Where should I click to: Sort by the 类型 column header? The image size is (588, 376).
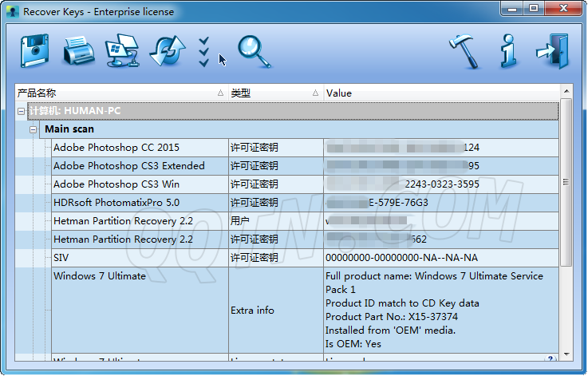click(x=275, y=93)
